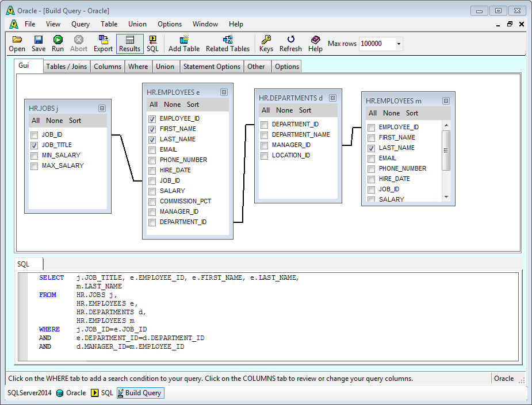Close the HR.EMPLOYEES e table box
Screen dimensions: 532x405
[x=224, y=92]
